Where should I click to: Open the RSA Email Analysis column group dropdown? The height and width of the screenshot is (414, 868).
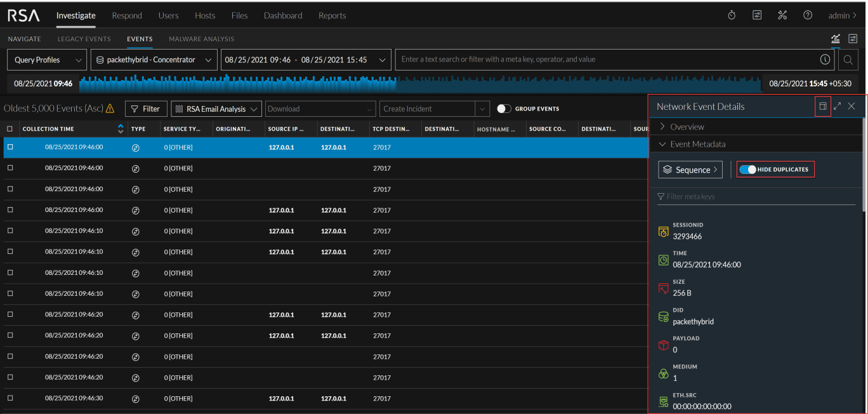[216, 109]
